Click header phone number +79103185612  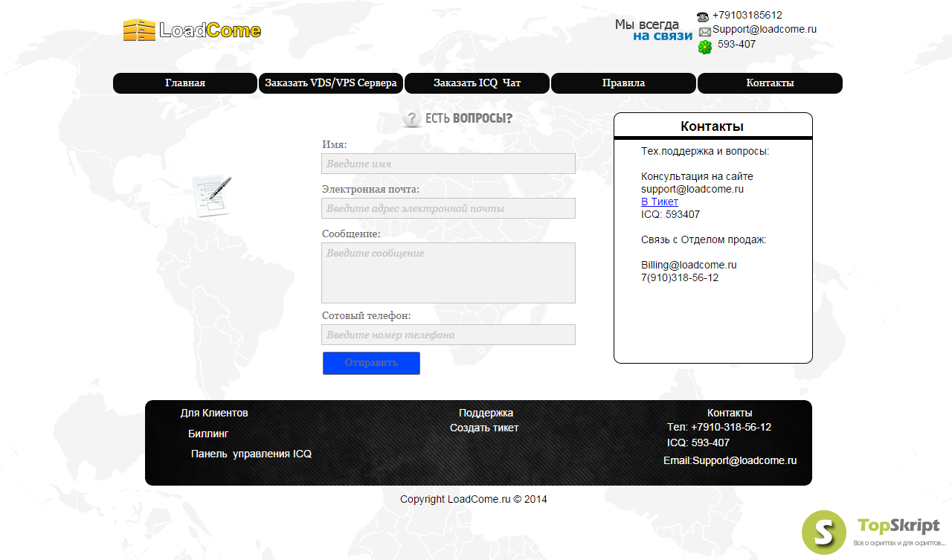pos(747,15)
